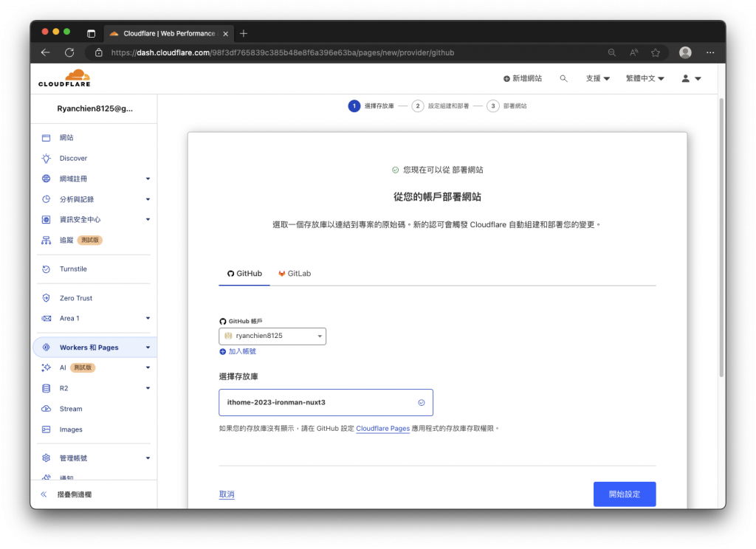Switch to the GitLab provider tab
This screenshot has height=549, width=756.
click(295, 273)
